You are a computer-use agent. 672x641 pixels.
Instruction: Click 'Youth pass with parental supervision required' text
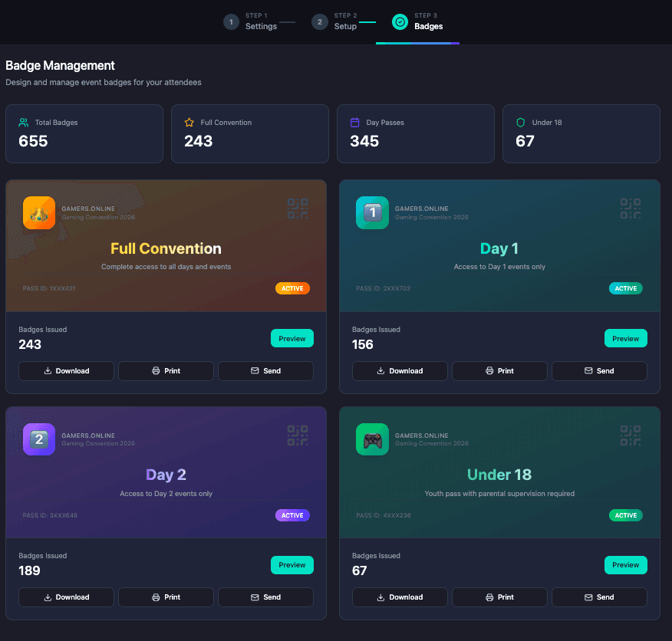pos(499,494)
